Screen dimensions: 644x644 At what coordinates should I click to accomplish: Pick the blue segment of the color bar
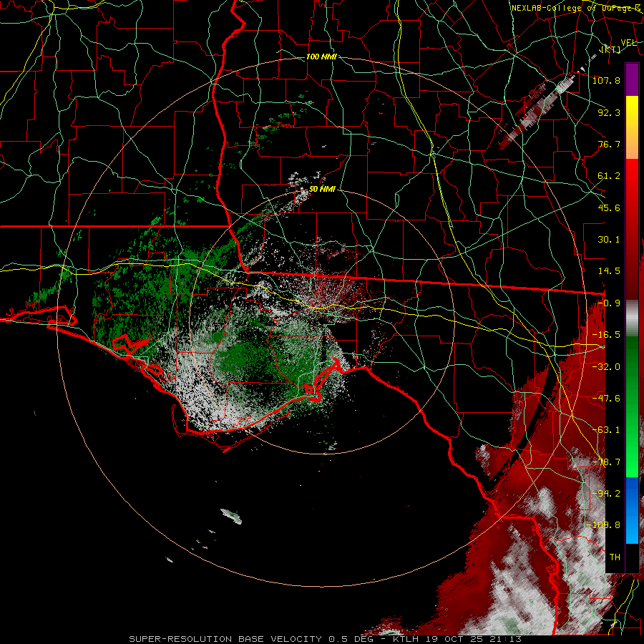(632, 510)
